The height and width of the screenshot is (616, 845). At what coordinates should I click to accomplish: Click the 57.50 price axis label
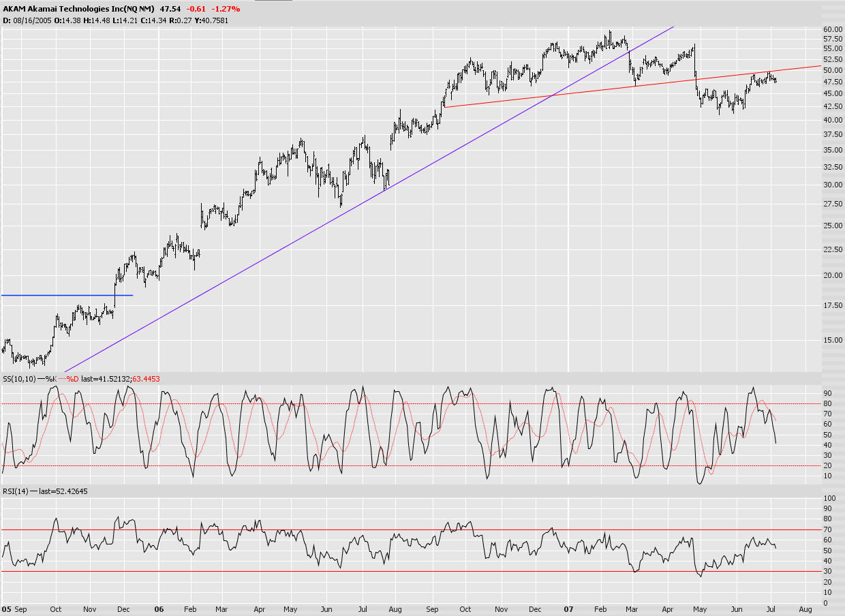[833, 39]
